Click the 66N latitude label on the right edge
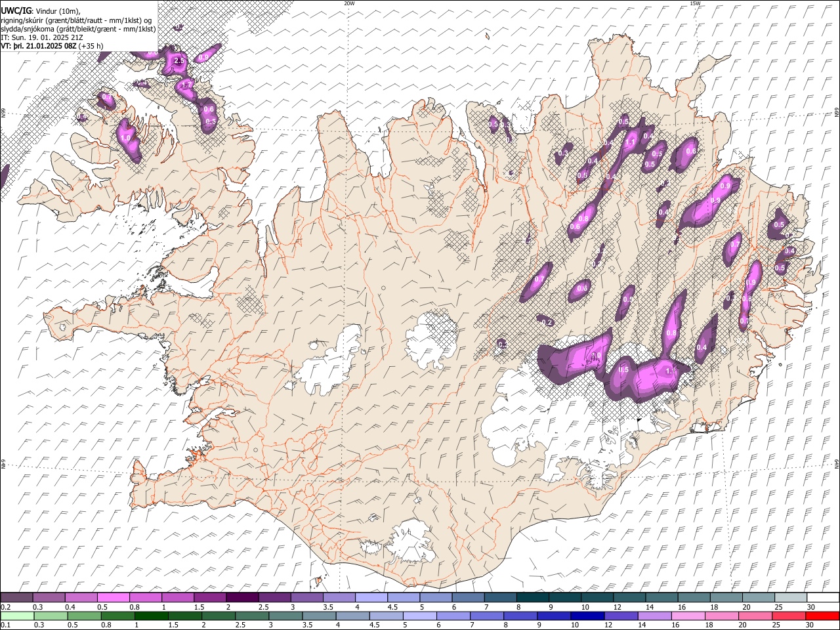Image resolution: width=840 pixels, height=630 pixels. (836, 113)
